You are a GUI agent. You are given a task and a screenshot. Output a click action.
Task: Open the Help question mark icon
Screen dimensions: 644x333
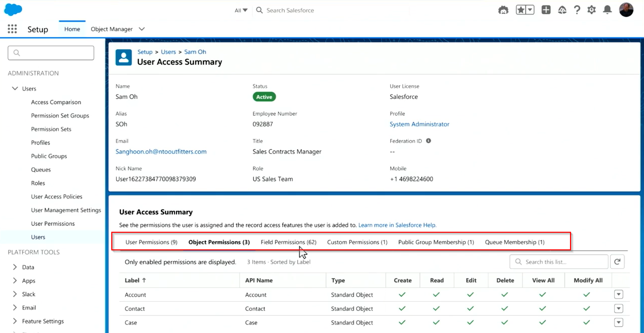point(577,10)
